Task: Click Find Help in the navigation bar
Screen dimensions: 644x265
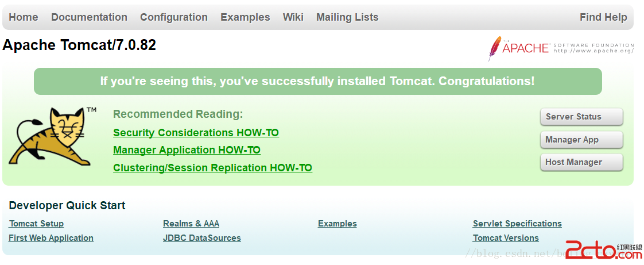Action: (603, 17)
